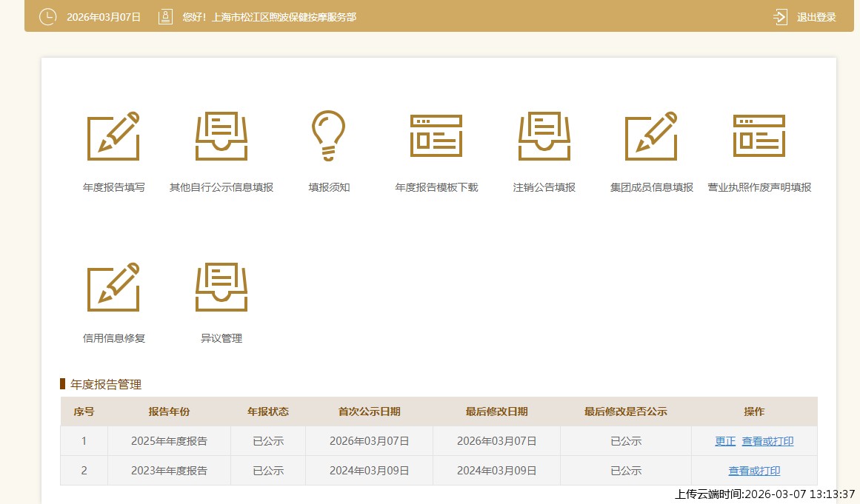Click the clock icon beside the date
Viewport: 860px width, 504px height.
[47, 16]
